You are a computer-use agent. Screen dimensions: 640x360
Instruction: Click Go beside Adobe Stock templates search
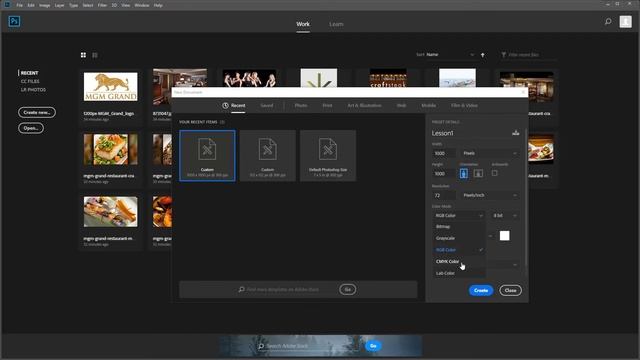click(347, 289)
